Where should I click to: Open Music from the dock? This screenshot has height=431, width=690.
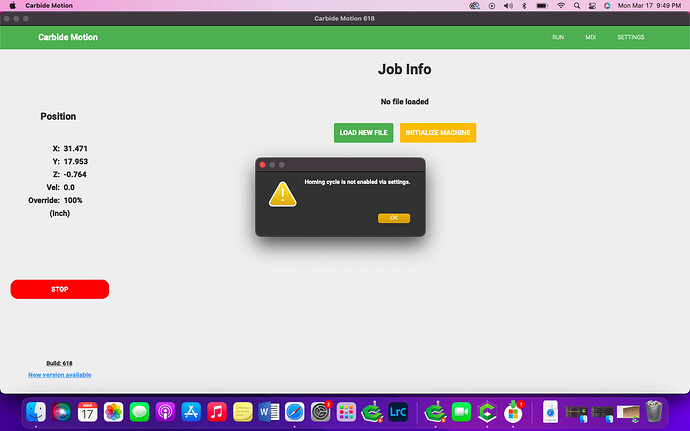(217, 412)
